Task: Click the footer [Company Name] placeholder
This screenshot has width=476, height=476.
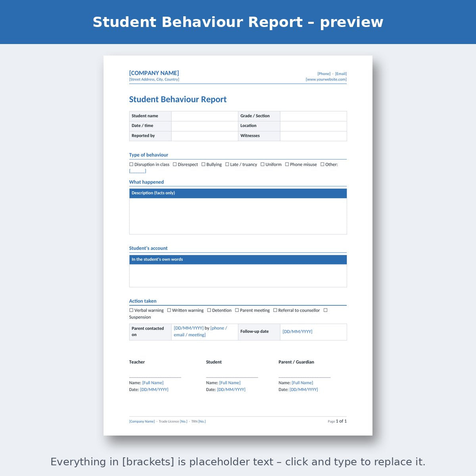Action: (142, 421)
